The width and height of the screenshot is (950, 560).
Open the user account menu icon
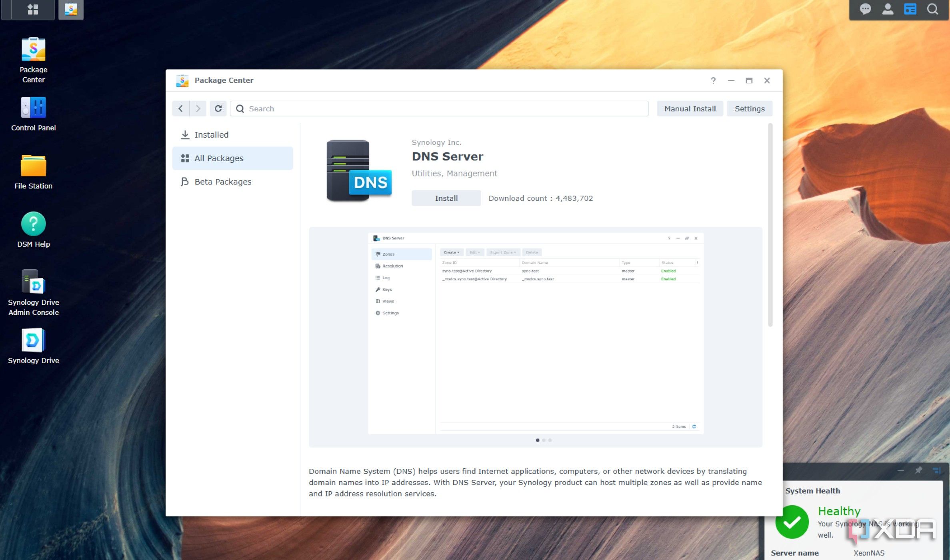888,9
